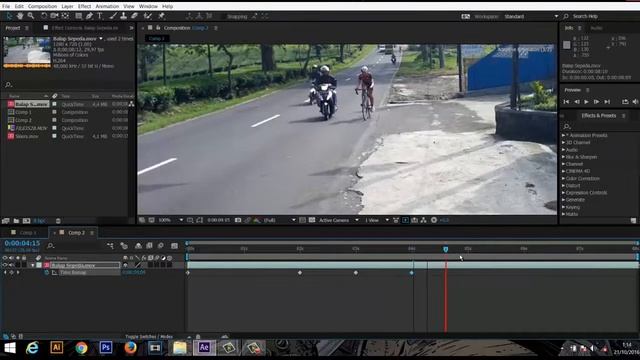Collapse the Balap Sepeda layer properties
640x360 pixels.
[33, 265]
